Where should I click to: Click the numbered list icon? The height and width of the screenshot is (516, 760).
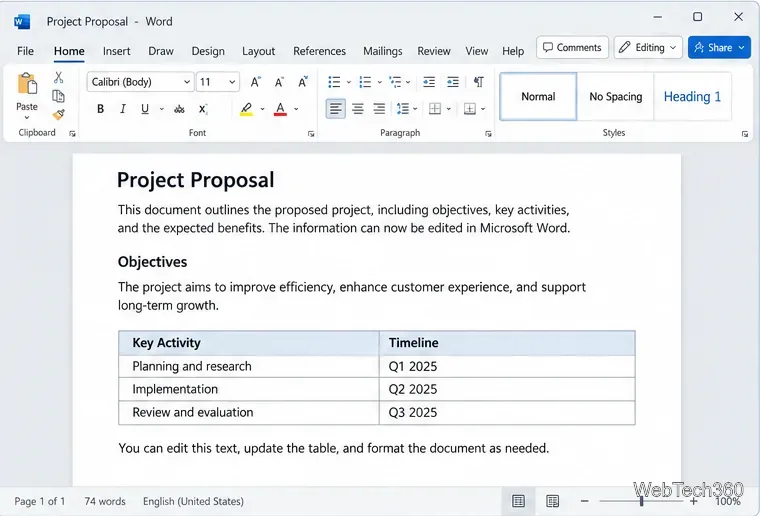[x=365, y=82]
